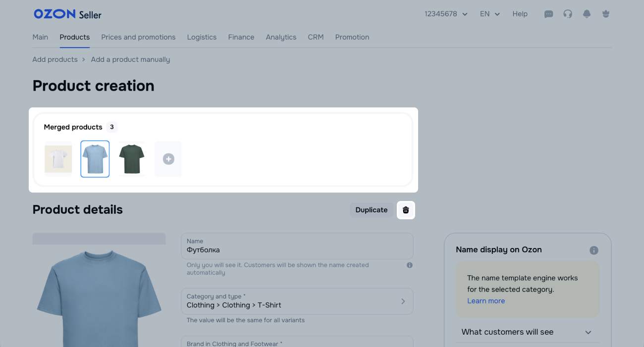
Task: Delete product with trash icon
Action: (406, 210)
